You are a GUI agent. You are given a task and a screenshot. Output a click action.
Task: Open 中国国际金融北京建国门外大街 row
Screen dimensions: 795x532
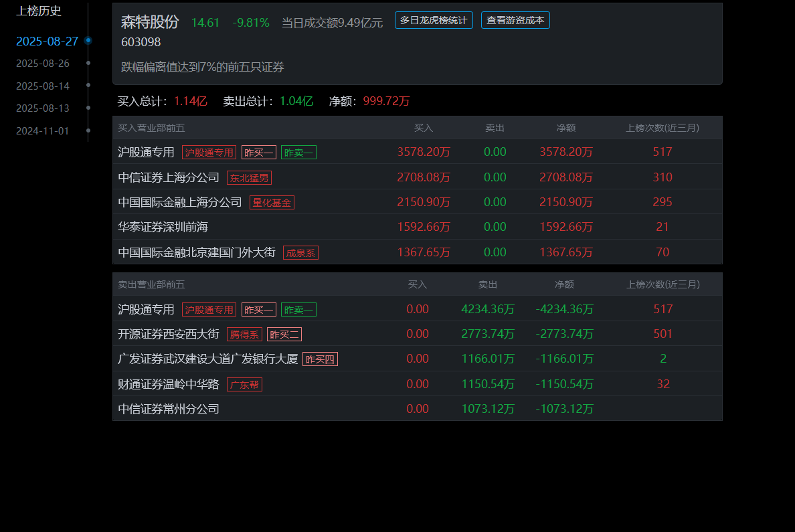point(418,252)
